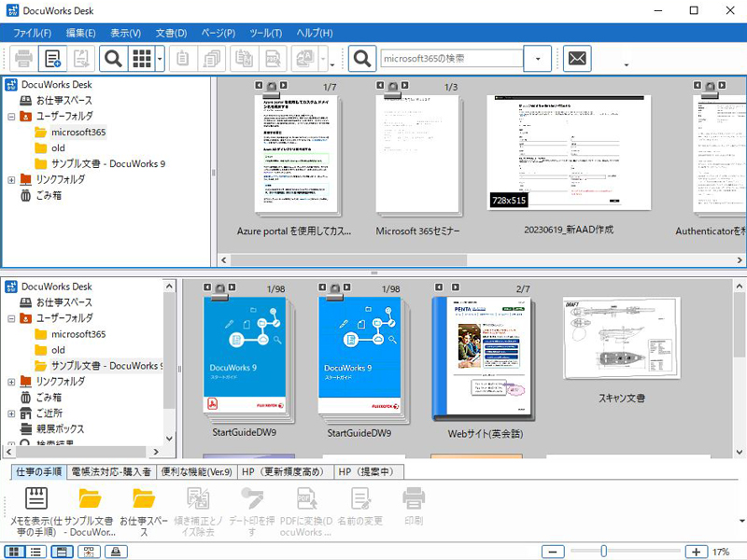Show previous page of Azure portal document
Screen dimensions: 747x560
259,85
